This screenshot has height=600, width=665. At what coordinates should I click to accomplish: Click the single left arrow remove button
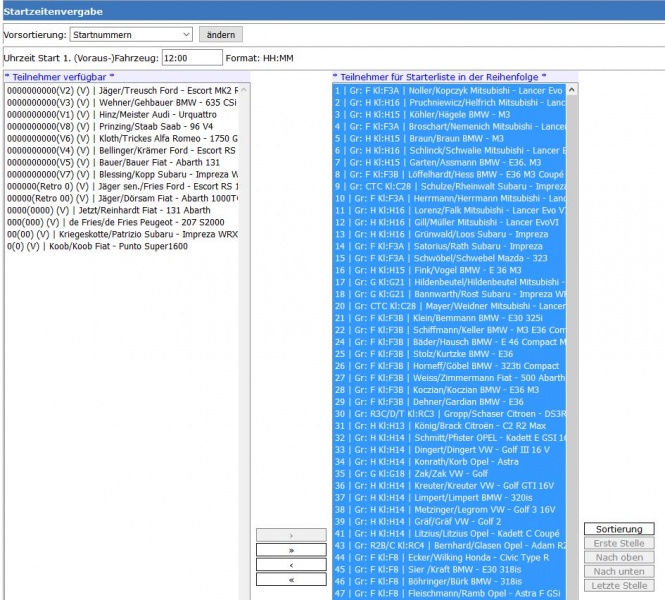[290, 565]
